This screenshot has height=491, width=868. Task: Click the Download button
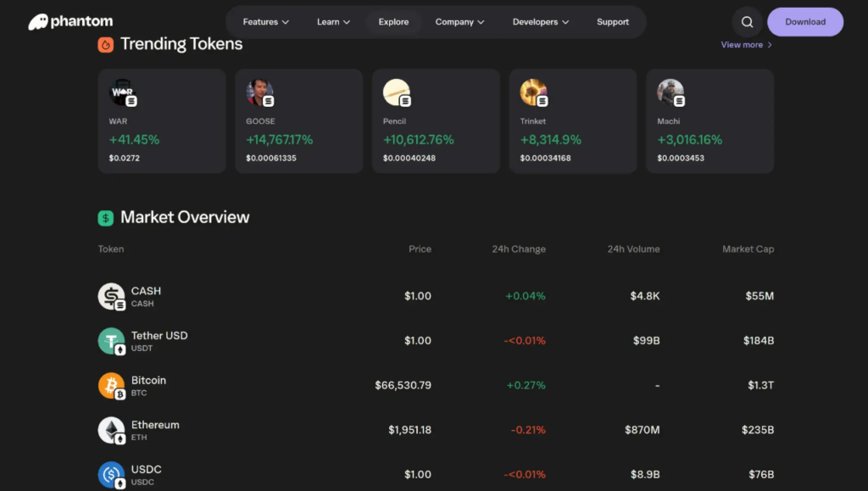click(805, 22)
